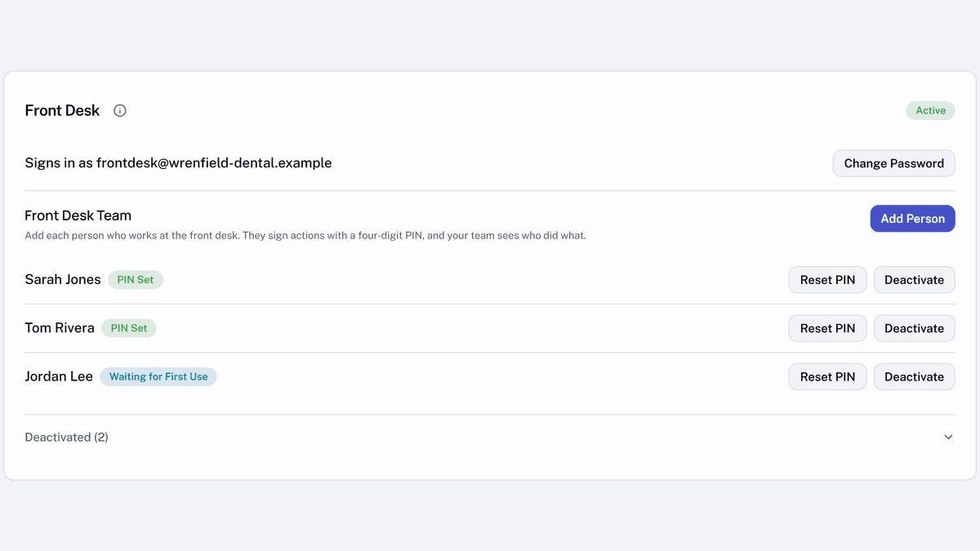Reset PIN for Jordan Lee

tap(827, 377)
